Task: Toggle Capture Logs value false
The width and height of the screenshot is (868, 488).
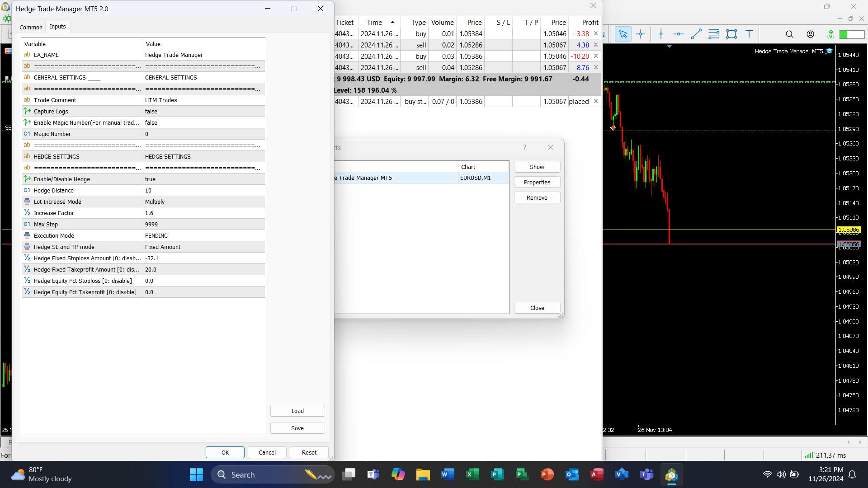Action: pyautogui.click(x=204, y=111)
